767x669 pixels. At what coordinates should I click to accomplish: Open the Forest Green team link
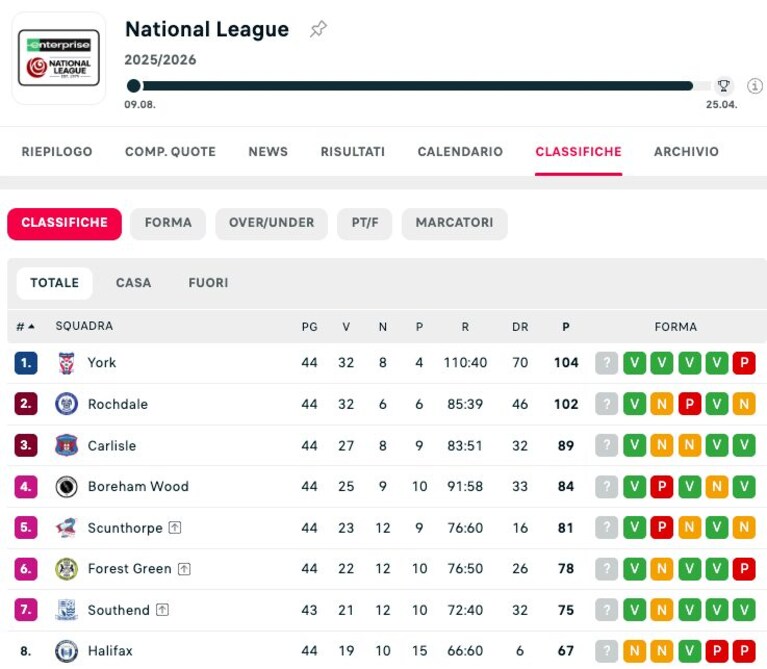pos(129,569)
